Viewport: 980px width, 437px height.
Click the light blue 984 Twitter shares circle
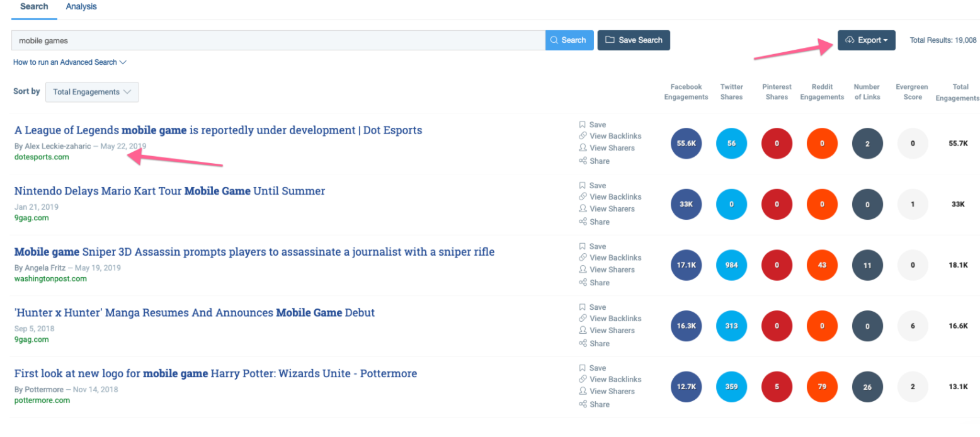pyautogui.click(x=731, y=265)
